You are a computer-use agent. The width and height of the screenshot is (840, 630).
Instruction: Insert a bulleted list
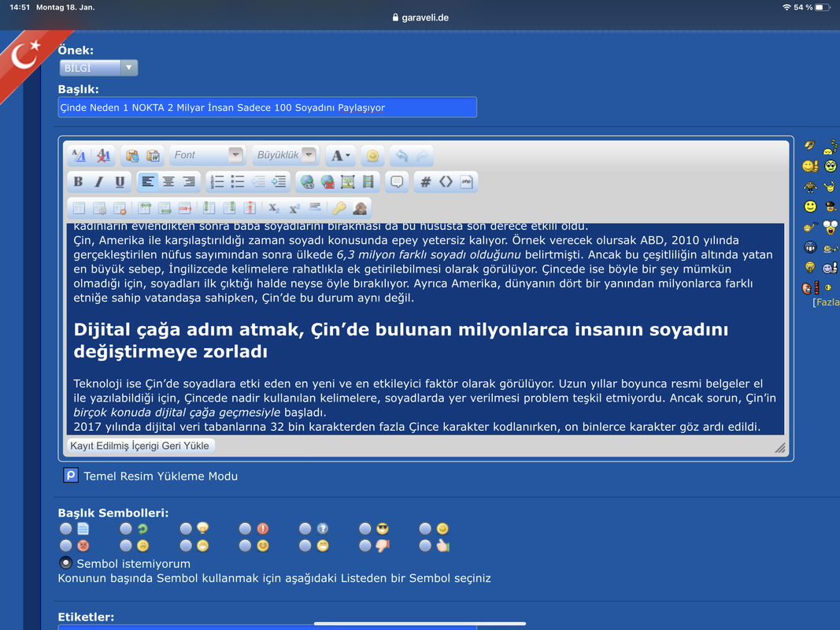pos(237,182)
